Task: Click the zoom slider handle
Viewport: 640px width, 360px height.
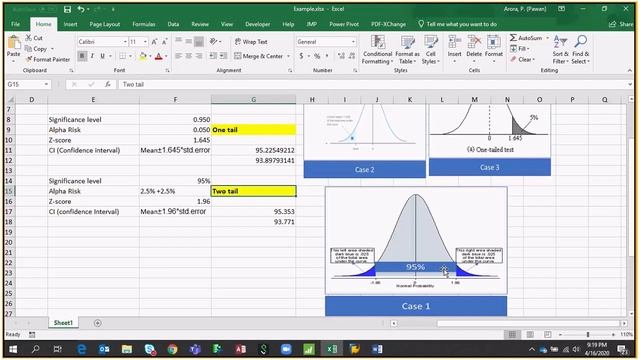Action: pyautogui.click(x=588, y=335)
